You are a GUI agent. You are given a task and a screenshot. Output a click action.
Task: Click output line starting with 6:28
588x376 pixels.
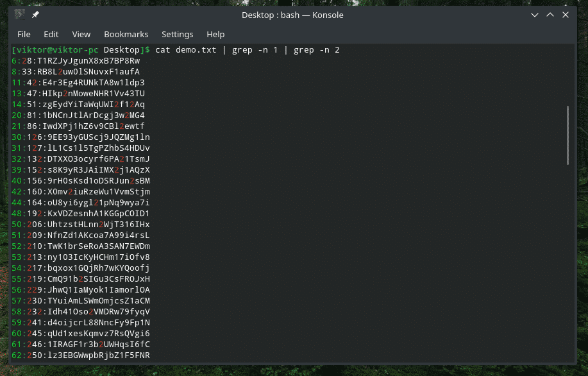[x=76, y=61]
